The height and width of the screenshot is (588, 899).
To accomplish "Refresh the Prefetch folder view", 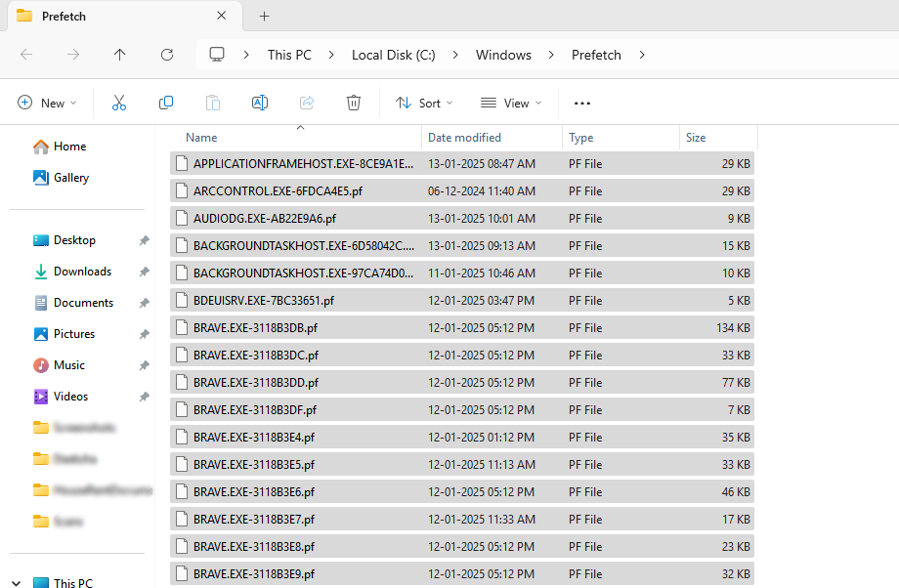I will pyautogui.click(x=167, y=55).
